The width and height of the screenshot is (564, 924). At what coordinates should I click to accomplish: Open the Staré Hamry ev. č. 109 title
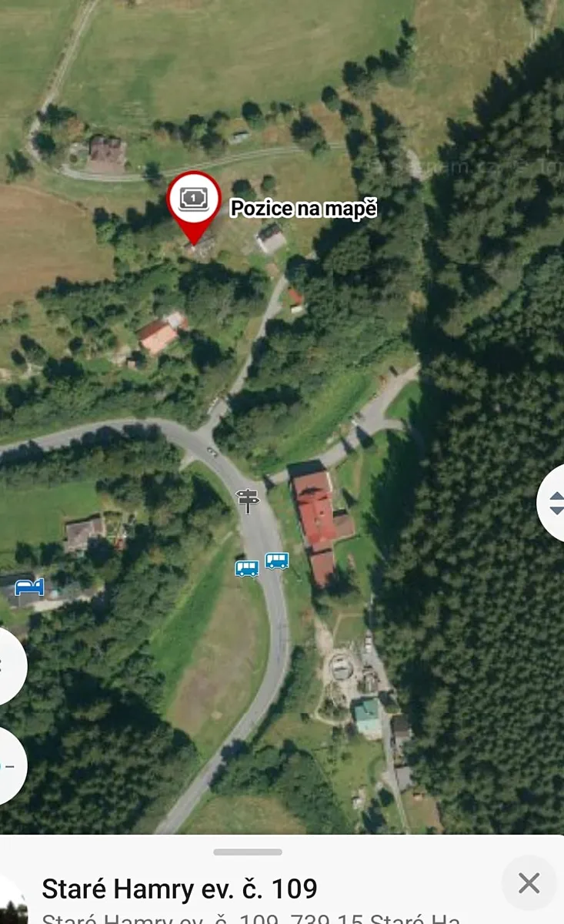[x=179, y=889]
